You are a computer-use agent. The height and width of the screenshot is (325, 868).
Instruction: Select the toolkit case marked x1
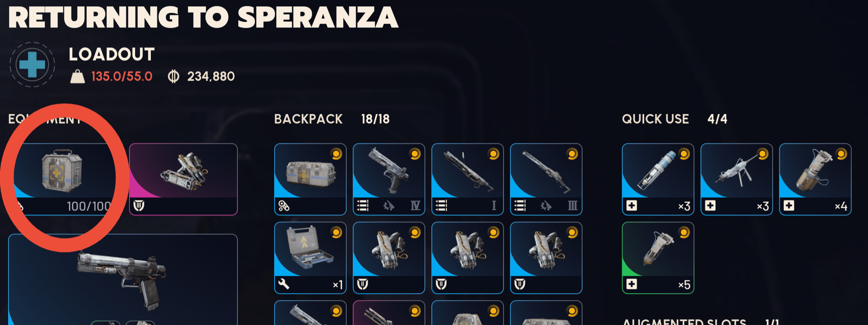pyautogui.click(x=310, y=258)
